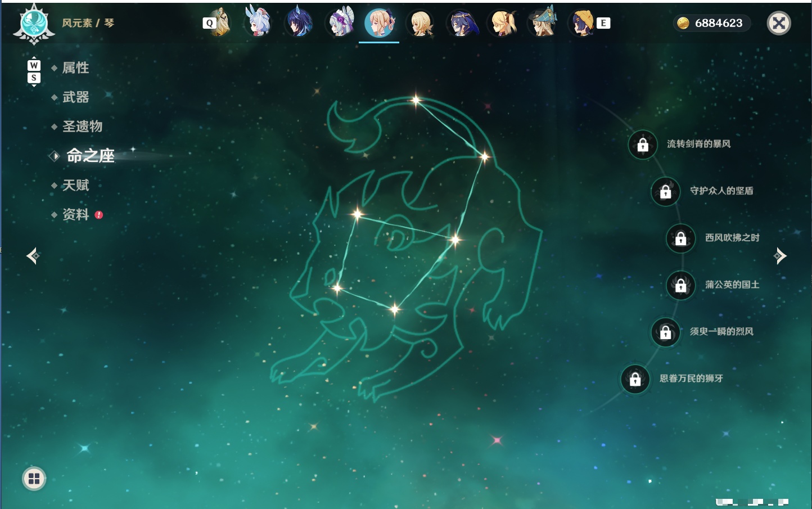Click the Anemo element emblem
This screenshot has width=812, height=509.
coord(34,24)
